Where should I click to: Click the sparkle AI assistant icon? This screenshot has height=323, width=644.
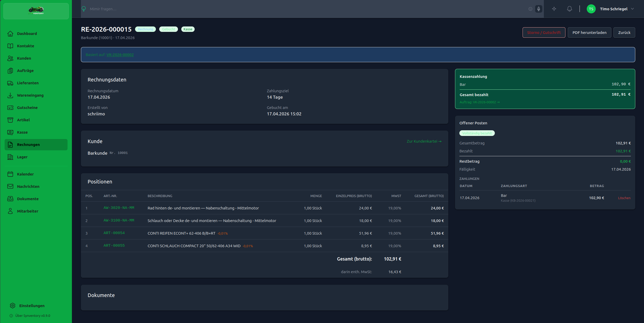click(x=554, y=9)
